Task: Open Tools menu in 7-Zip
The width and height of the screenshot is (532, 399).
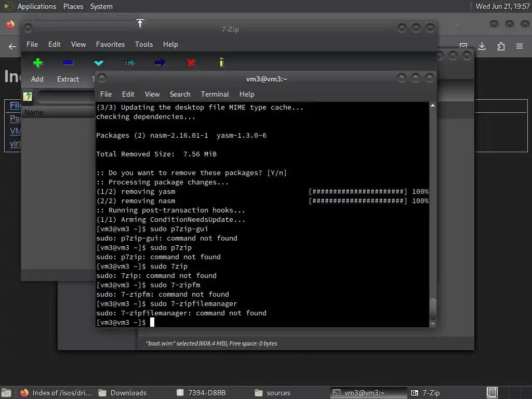Action: click(144, 45)
